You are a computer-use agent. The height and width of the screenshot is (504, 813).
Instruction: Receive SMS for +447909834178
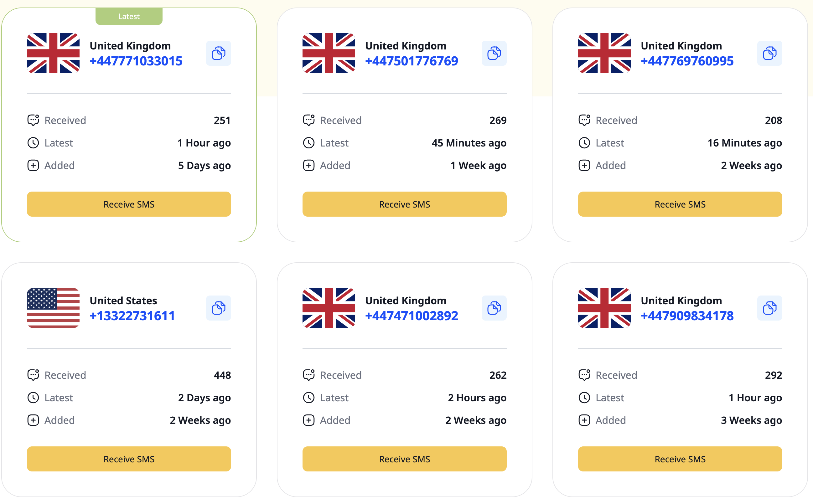(680, 459)
